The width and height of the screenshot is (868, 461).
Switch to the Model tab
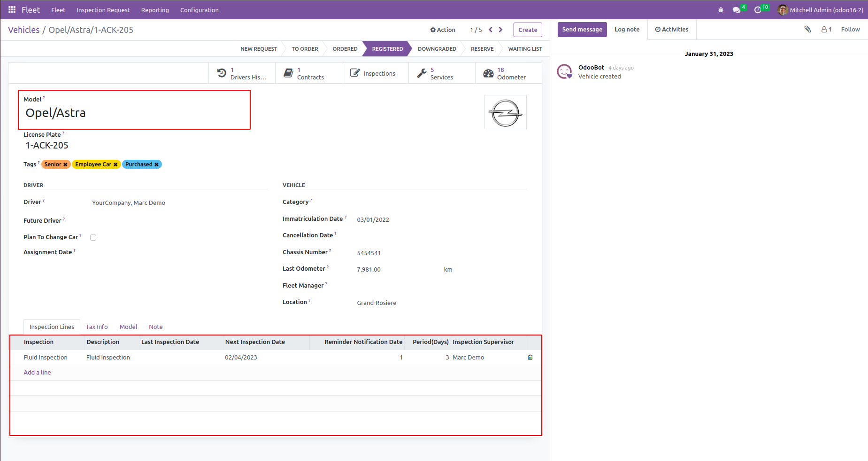pos(128,327)
